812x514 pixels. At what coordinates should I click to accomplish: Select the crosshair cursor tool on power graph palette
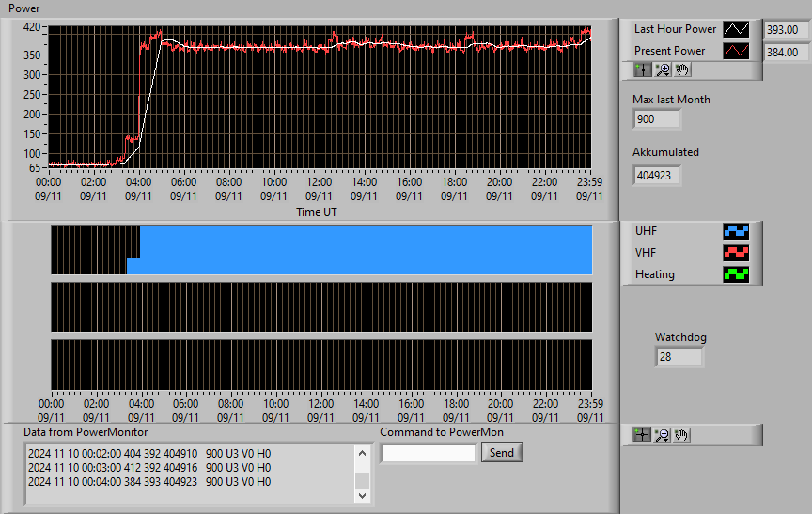(x=643, y=70)
